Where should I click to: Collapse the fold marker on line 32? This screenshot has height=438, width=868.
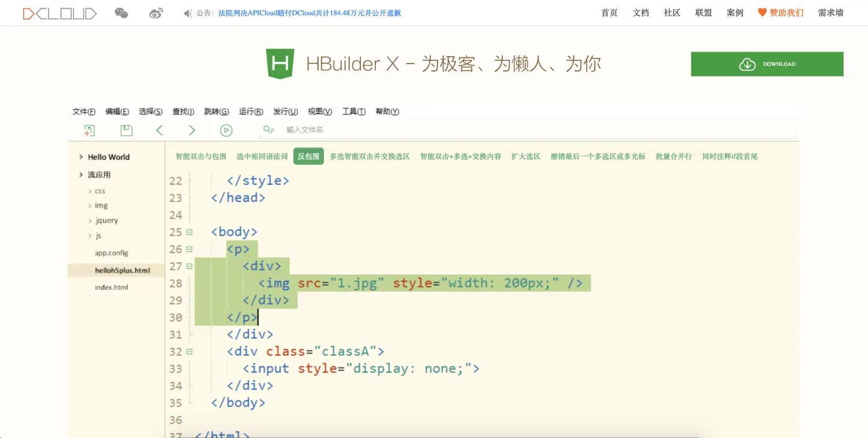(189, 352)
